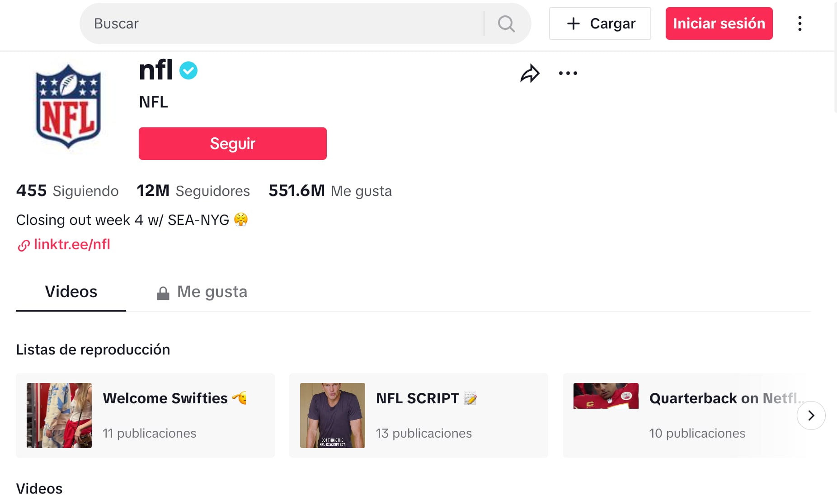The width and height of the screenshot is (837, 504).
Task: Open the profile three-dot options menu
Action: pyautogui.click(x=568, y=73)
